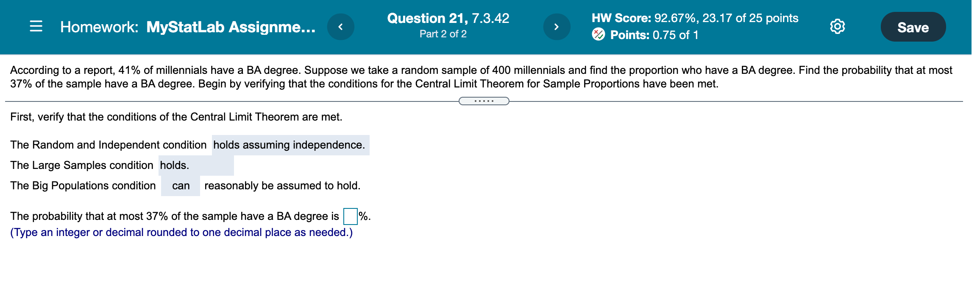Image resolution: width=980 pixels, height=281 pixels.
Task: Click the blue rounding instruction text
Action: point(181,232)
